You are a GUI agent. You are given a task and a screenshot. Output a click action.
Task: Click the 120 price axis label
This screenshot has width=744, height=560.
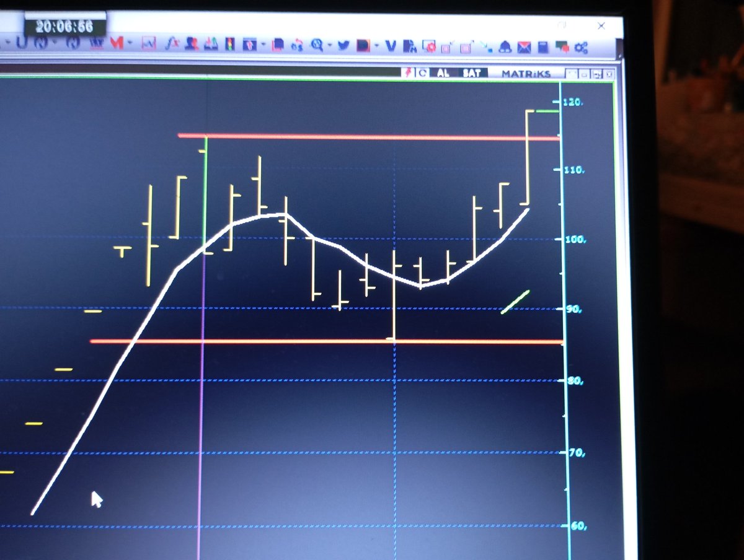tap(573, 102)
